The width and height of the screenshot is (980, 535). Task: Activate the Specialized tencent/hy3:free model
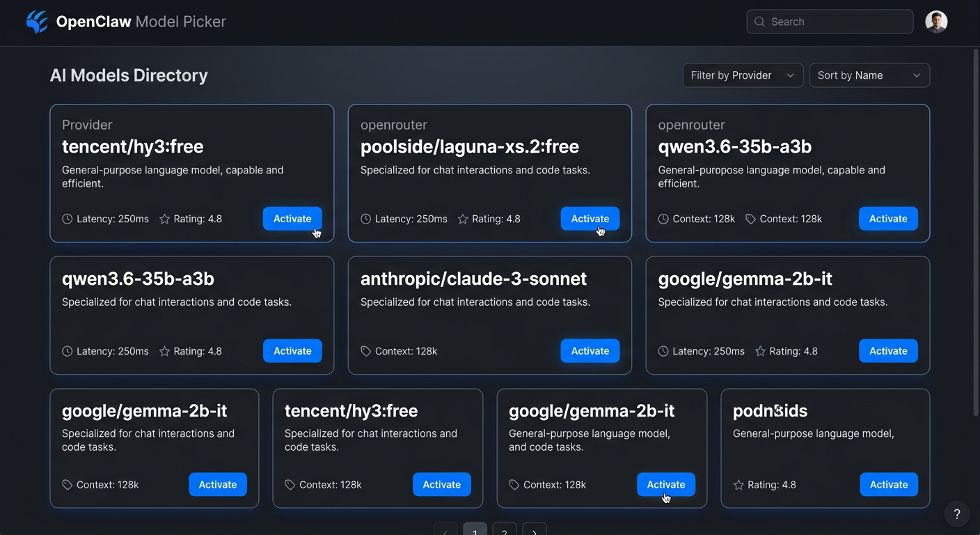442,485
